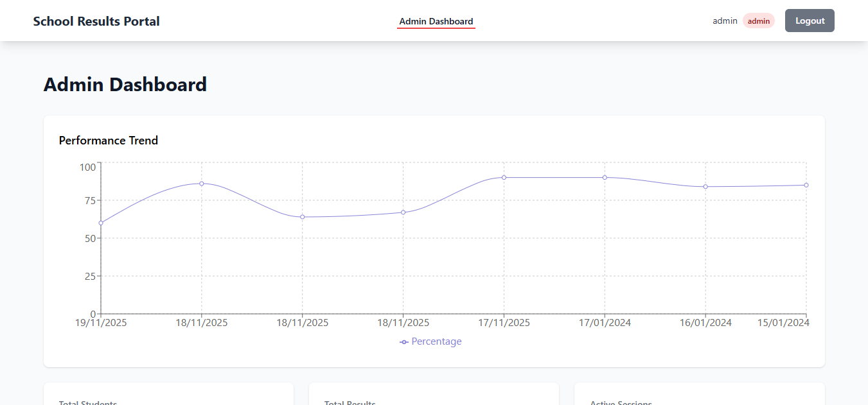Select the 17/11/2025 data point on chart
The image size is (868, 405).
click(504, 177)
